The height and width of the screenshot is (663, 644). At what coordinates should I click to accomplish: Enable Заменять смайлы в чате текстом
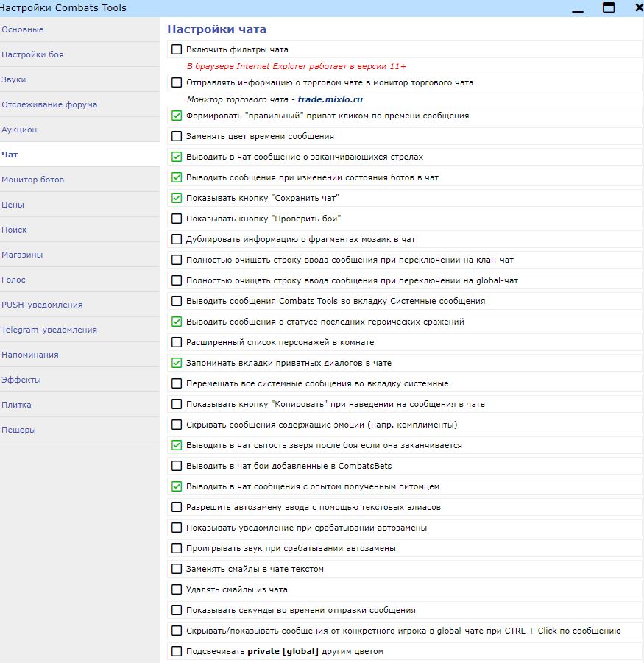[x=177, y=569]
